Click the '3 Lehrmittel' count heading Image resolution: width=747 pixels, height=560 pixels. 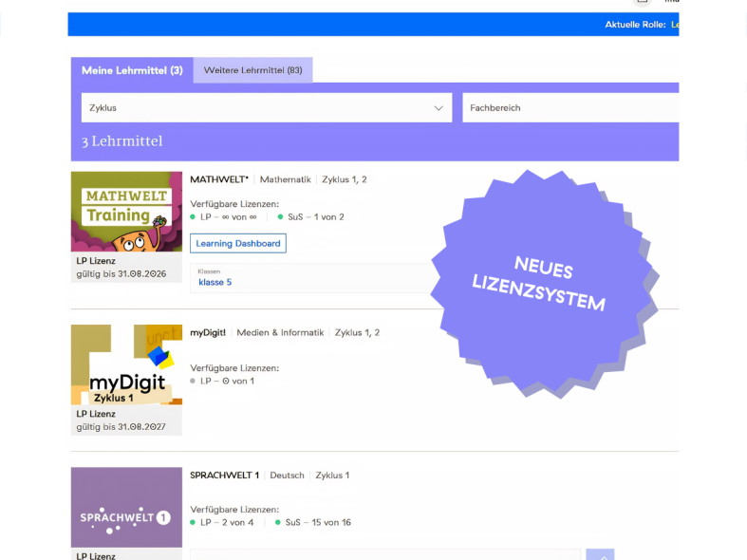(x=121, y=141)
